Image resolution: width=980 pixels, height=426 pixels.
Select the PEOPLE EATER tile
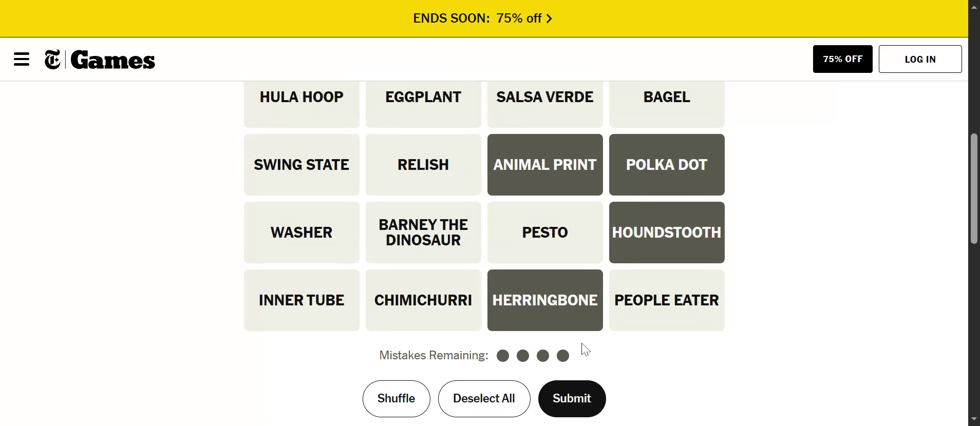point(666,300)
